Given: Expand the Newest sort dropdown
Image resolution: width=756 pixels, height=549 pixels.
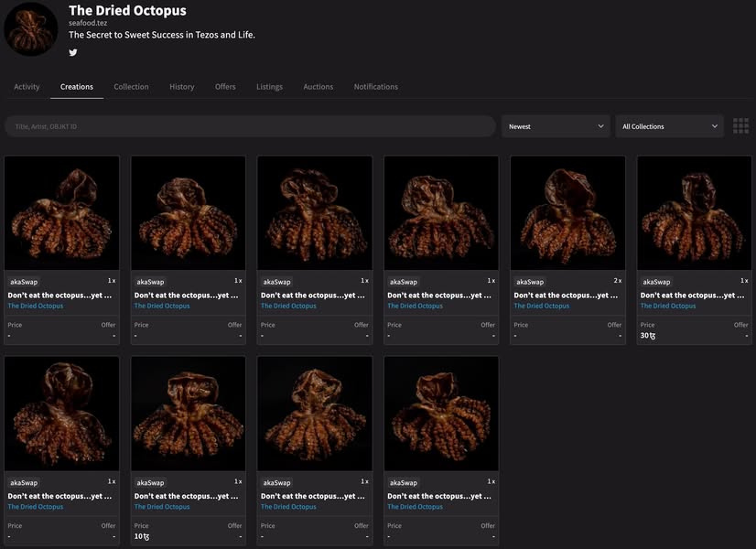Looking at the screenshot, I should (x=556, y=126).
